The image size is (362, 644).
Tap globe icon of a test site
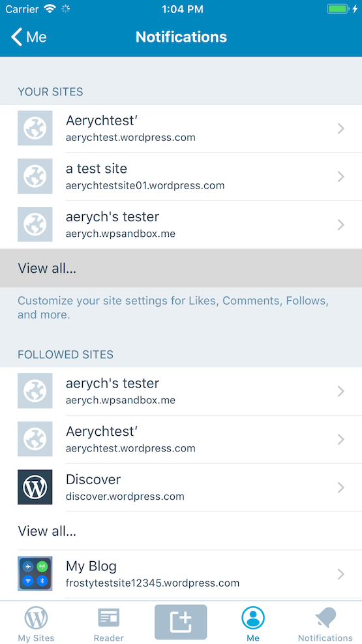[35, 176]
